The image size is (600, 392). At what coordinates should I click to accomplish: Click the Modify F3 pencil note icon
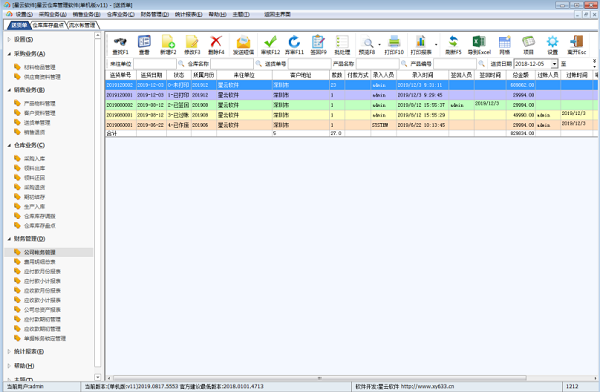coord(192,42)
